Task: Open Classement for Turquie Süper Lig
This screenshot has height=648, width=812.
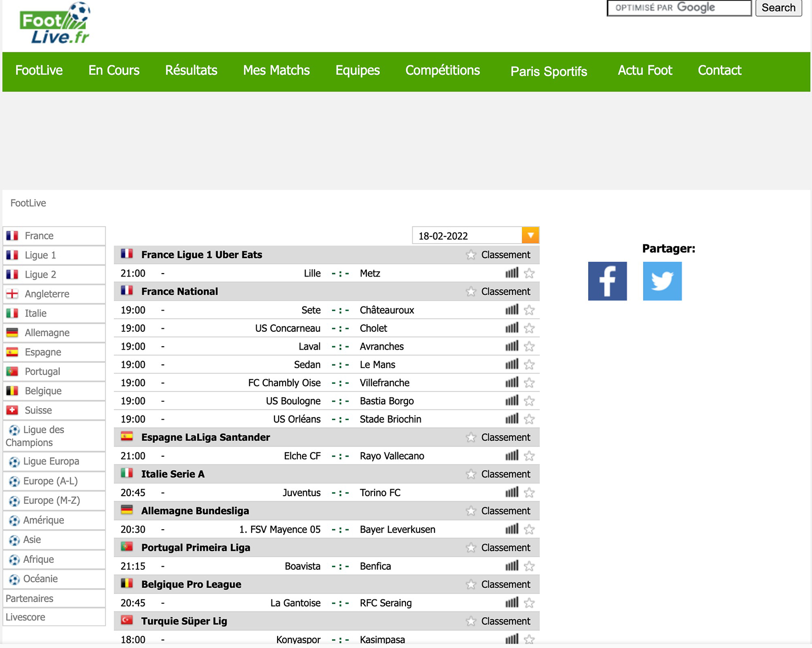Action: pos(505,621)
